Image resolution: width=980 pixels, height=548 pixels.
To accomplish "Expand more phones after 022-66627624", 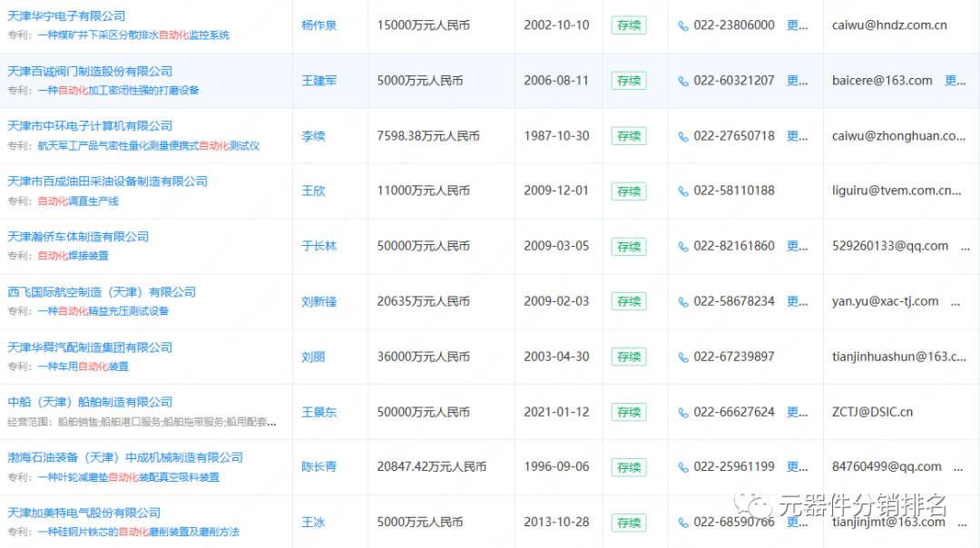I will (797, 412).
